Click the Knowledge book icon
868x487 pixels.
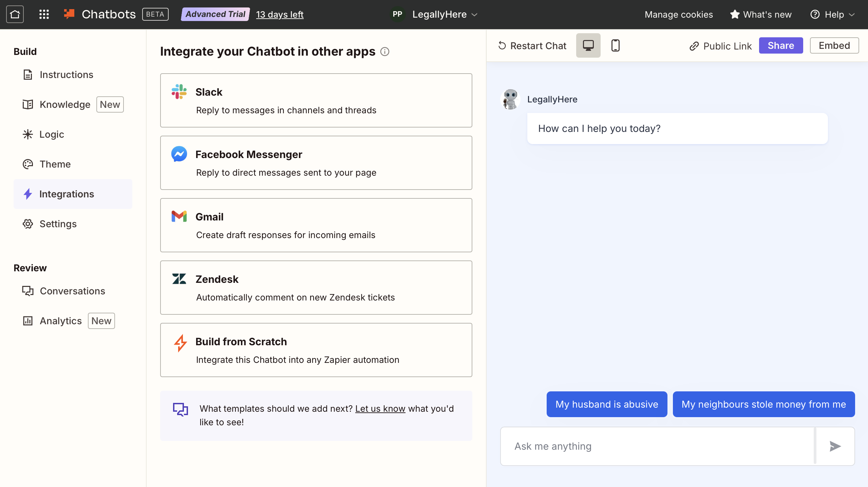point(28,104)
